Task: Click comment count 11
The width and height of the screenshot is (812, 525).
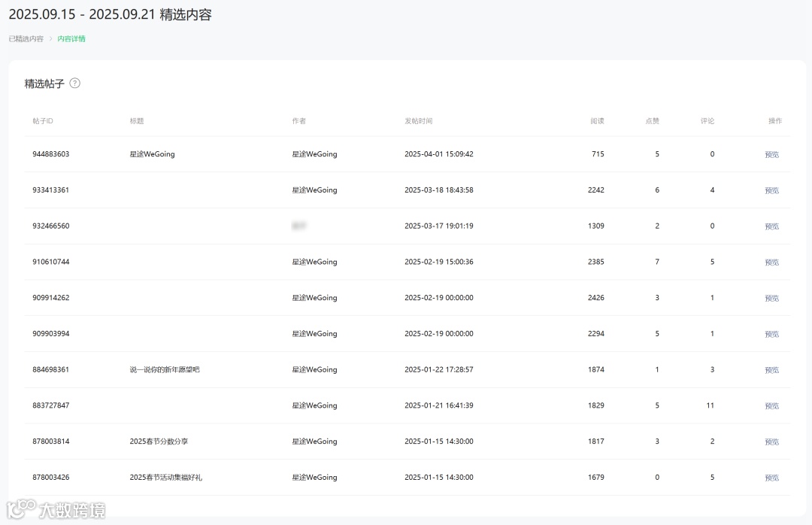Action: click(x=710, y=405)
